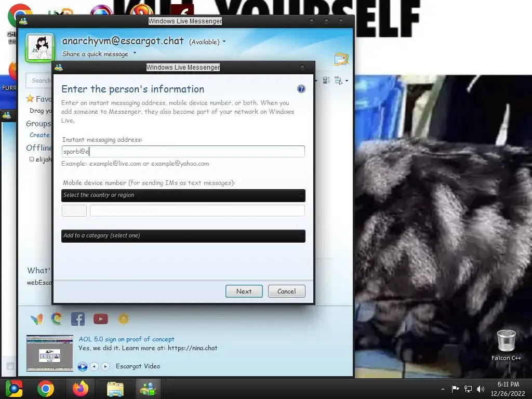This screenshot has height=399, width=532.
Task: Show hidden tray icons arrow
Action: tap(443, 389)
